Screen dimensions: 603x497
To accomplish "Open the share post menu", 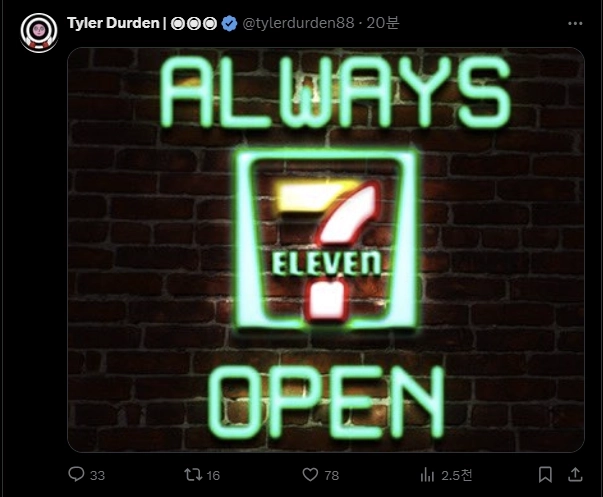I will click(575, 474).
